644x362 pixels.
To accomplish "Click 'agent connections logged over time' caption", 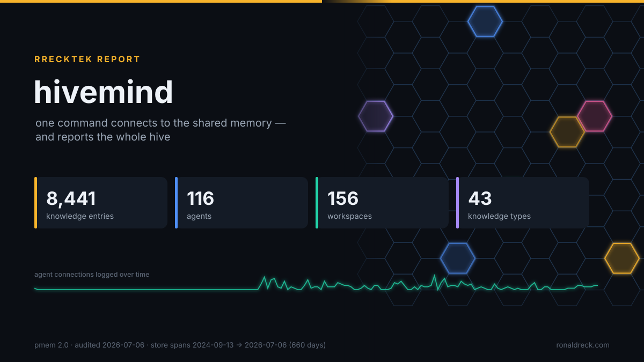I will click(92, 275).
